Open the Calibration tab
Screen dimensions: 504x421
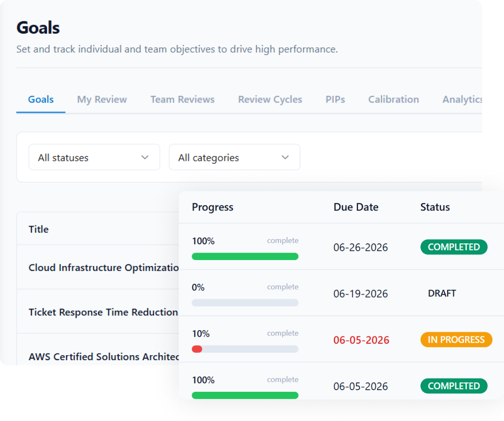(393, 100)
